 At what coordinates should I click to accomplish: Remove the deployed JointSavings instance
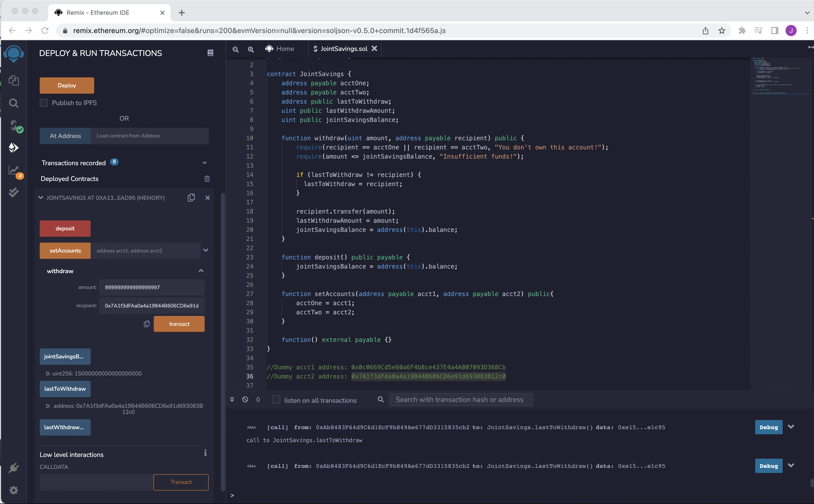(208, 198)
